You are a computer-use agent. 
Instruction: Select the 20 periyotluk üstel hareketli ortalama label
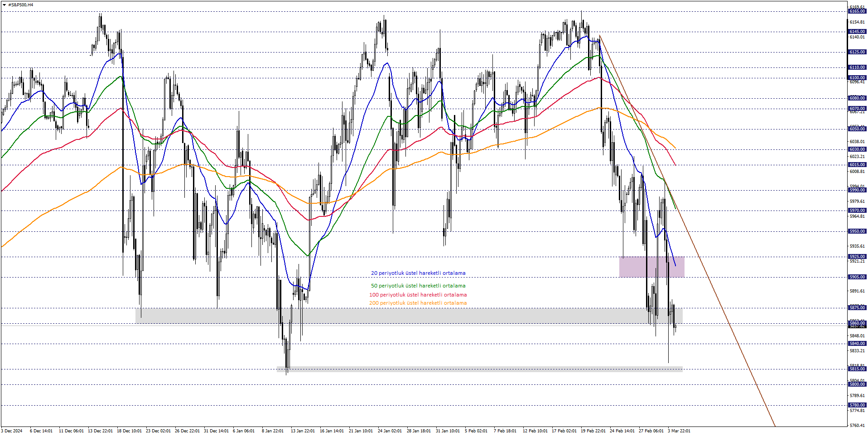point(418,273)
